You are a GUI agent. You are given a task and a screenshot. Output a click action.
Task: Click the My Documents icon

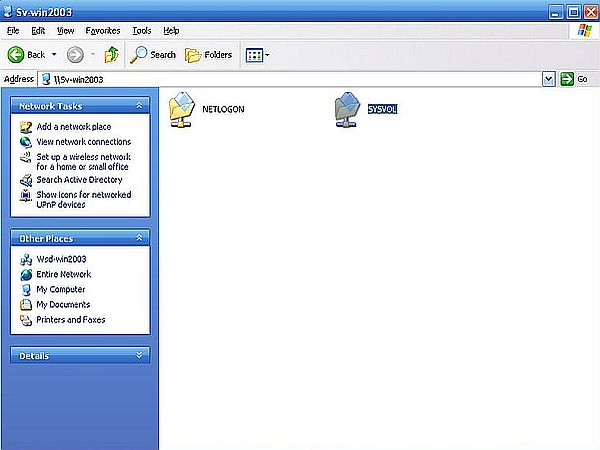(x=26, y=305)
